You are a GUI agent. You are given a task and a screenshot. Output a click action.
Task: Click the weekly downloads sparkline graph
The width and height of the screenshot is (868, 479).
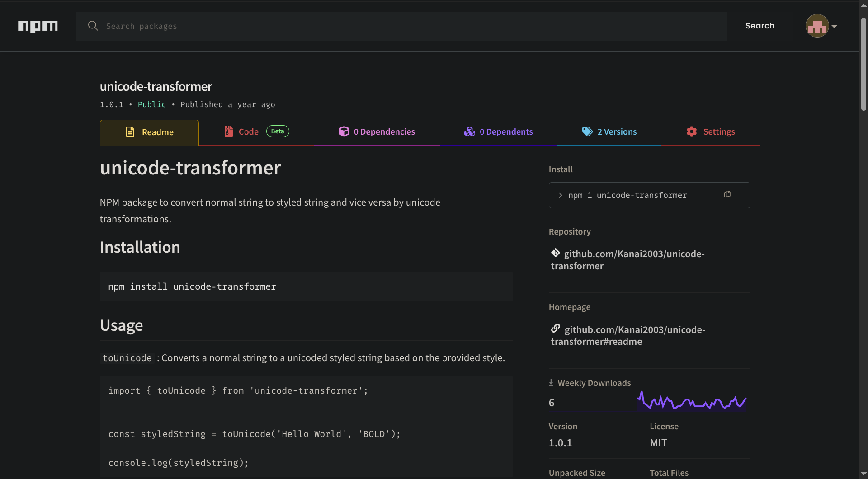tap(692, 401)
